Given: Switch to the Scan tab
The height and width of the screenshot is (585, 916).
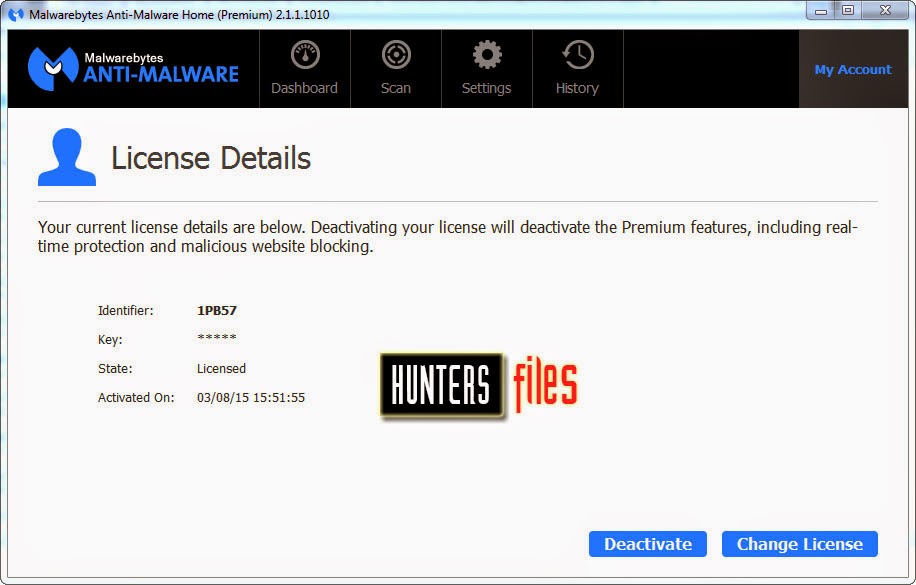Looking at the screenshot, I should tap(396, 69).
